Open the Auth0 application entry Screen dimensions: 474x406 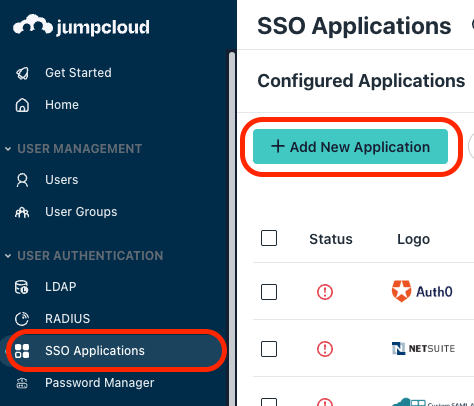[x=422, y=291]
